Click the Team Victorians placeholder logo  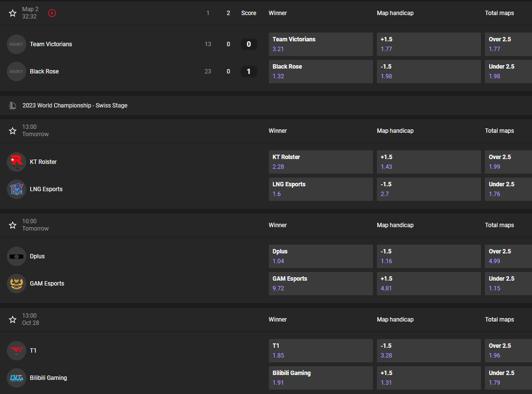tap(17, 44)
